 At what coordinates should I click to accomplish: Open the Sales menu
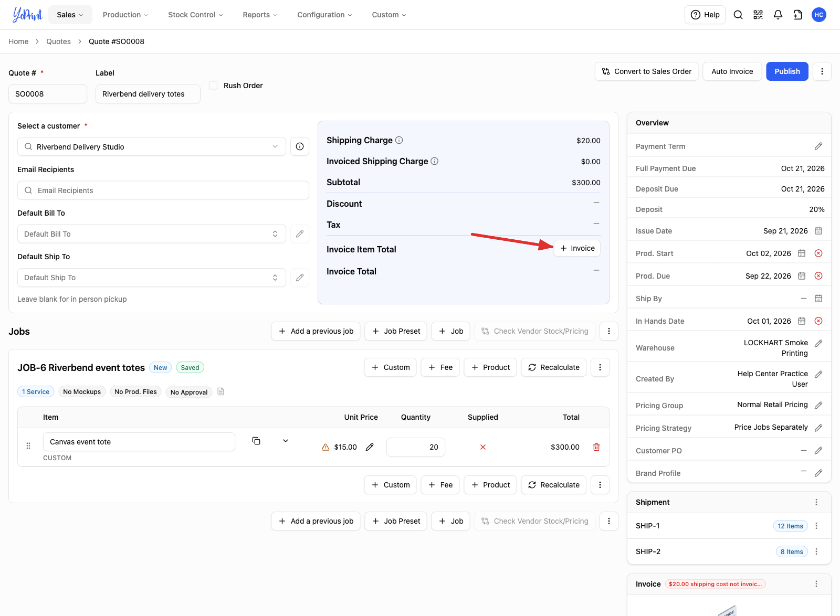point(70,15)
